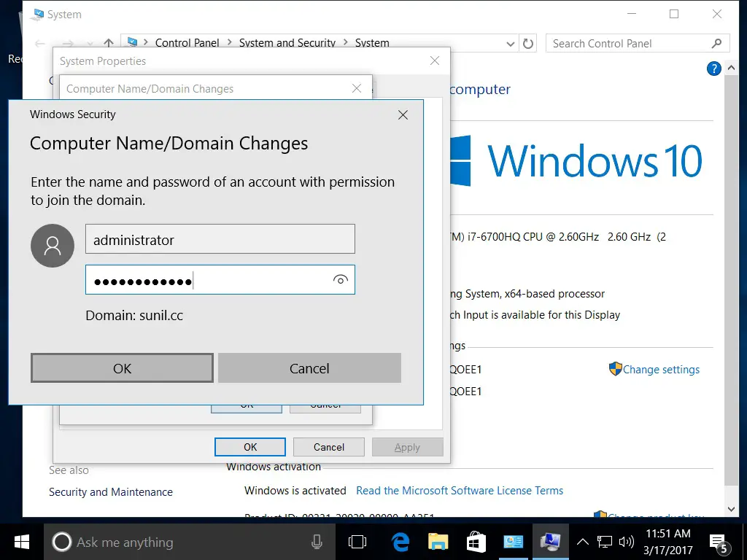The height and width of the screenshot is (560, 747).
Task: Open the volume speaker tray icon
Action: coord(626,542)
